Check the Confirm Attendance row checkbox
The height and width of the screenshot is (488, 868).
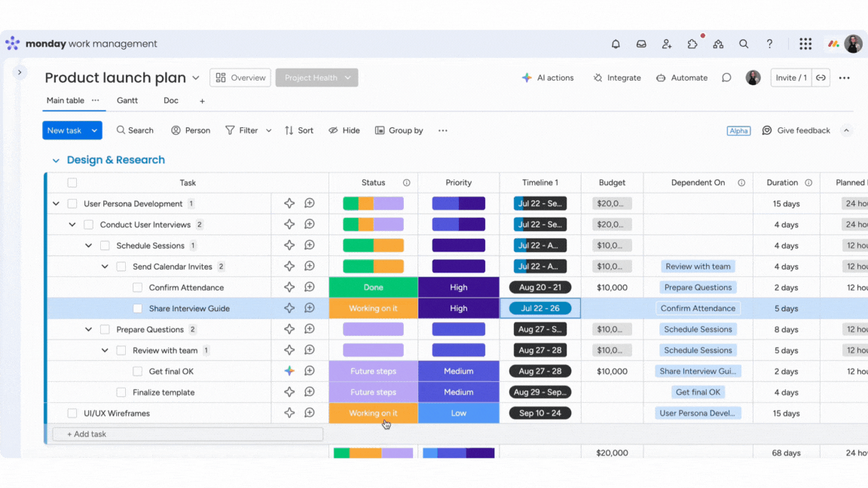tap(137, 288)
